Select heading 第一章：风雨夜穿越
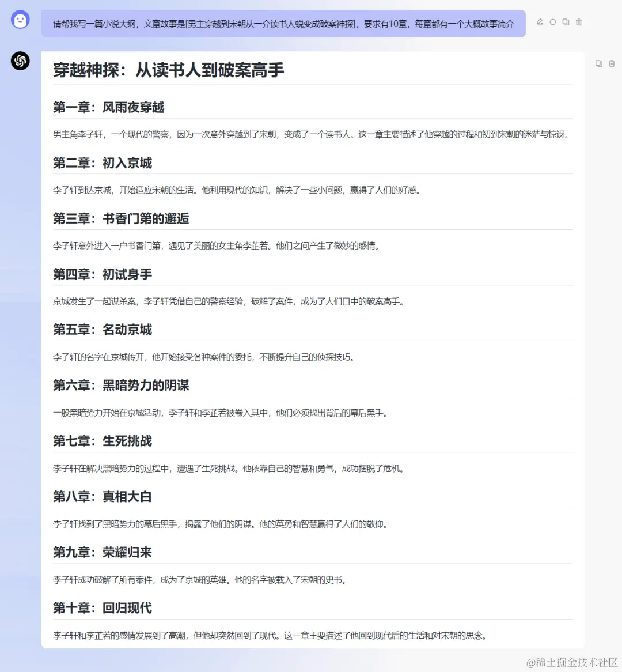The image size is (622, 672). [108, 107]
